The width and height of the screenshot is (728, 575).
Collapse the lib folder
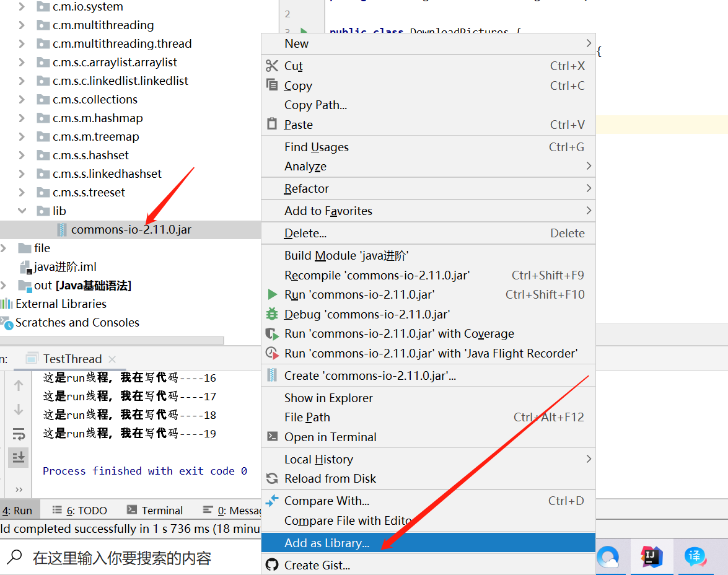(x=22, y=211)
